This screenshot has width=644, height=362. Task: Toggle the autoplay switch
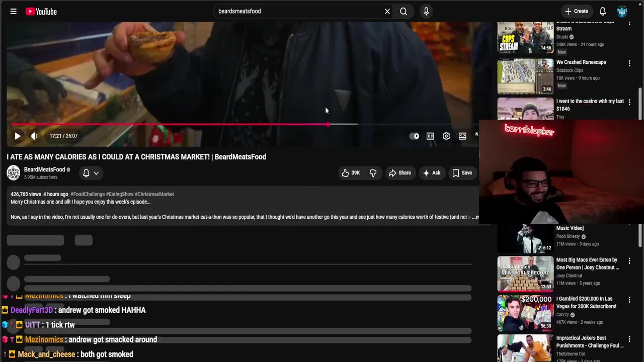pos(414,136)
